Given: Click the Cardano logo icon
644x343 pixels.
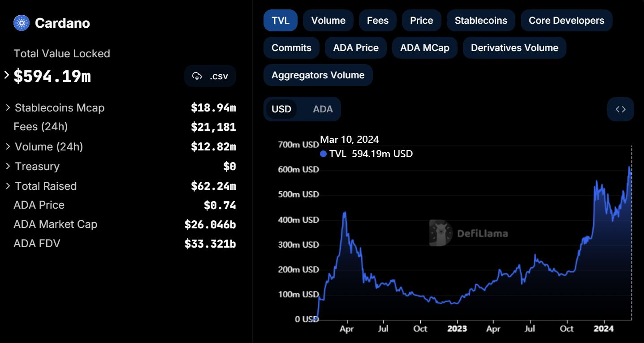Looking at the screenshot, I should click(22, 23).
